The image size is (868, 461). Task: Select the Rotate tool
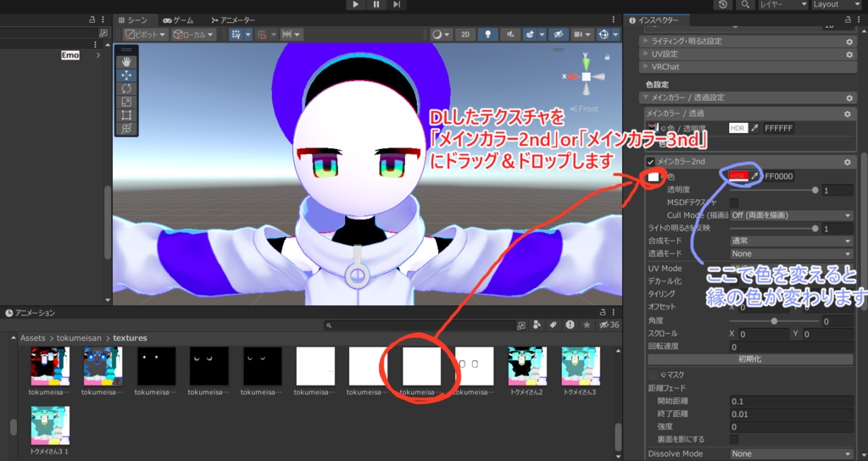click(126, 88)
